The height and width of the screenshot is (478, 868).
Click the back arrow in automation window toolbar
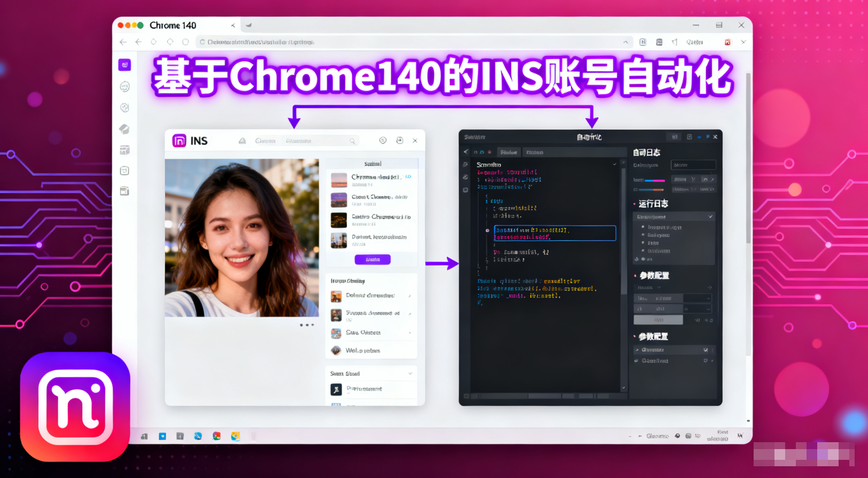click(x=466, y=152)
